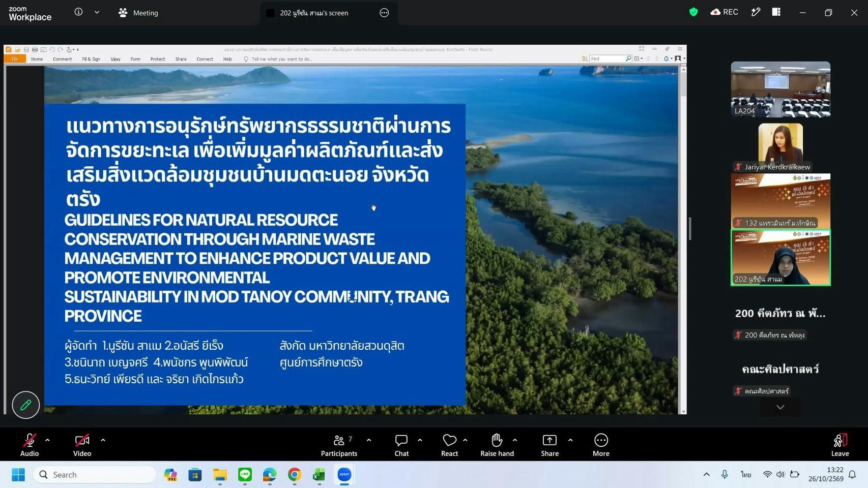868x488 pixels.
Task: Open Google Chrome from the taskbar
Action: 294,475
